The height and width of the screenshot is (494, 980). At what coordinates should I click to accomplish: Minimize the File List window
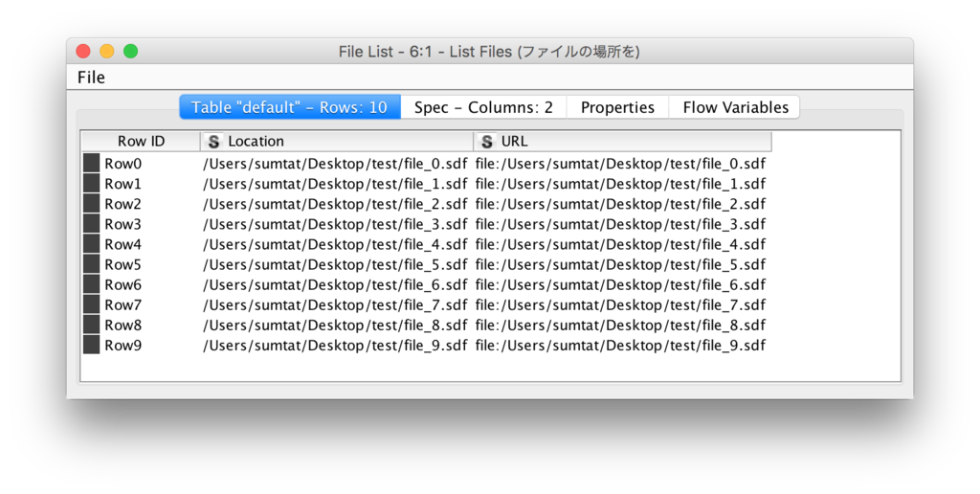pyautogui.click(x=107, y=52)
